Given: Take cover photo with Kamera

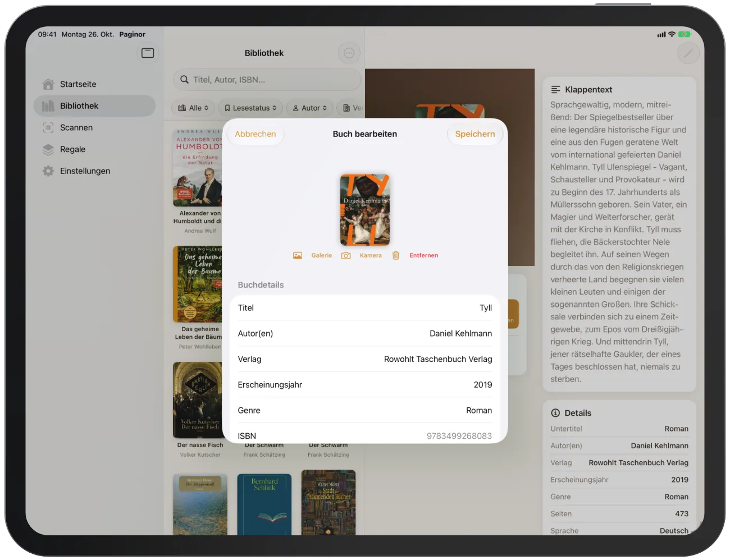Looking at the screenshot, I should [371, 255].
